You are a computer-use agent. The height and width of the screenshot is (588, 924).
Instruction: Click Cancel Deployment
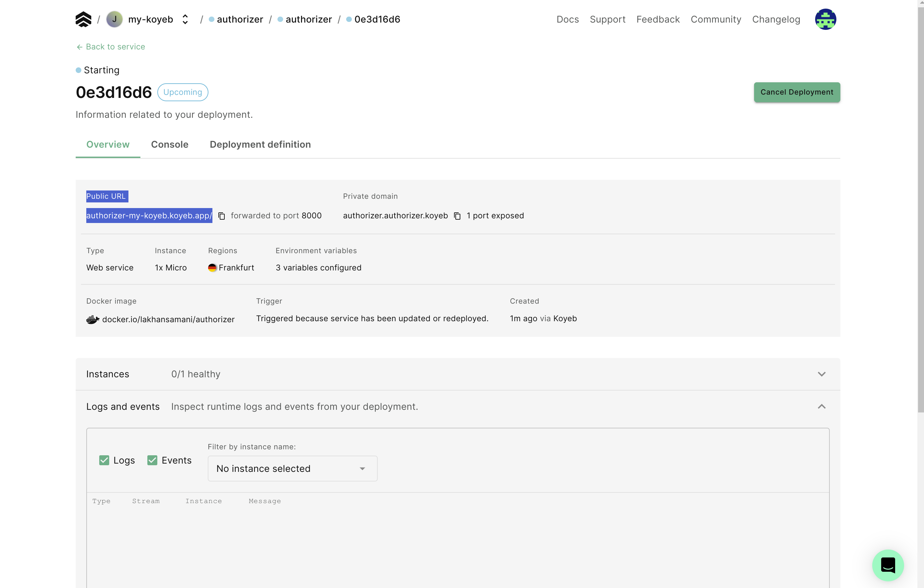[x=797, y=92]
